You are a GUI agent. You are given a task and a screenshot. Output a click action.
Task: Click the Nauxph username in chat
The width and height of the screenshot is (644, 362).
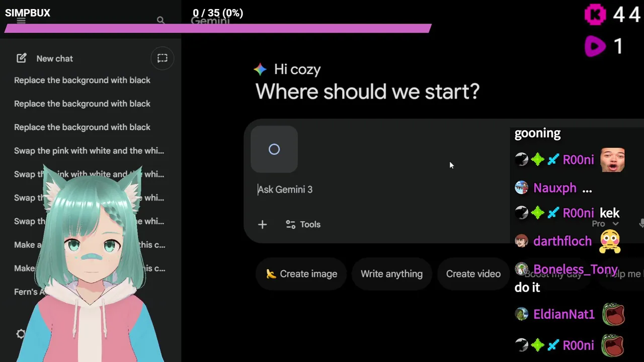coord(555,188)
